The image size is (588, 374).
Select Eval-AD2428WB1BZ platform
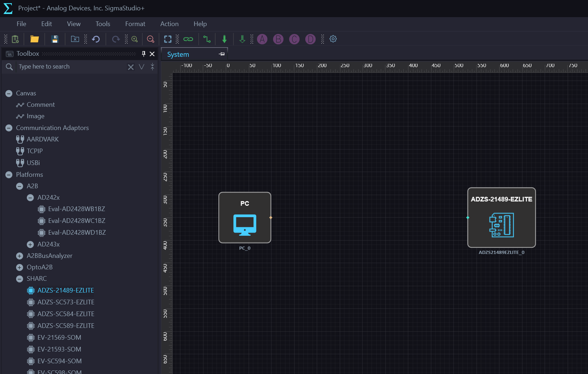[x=76, y=209]
